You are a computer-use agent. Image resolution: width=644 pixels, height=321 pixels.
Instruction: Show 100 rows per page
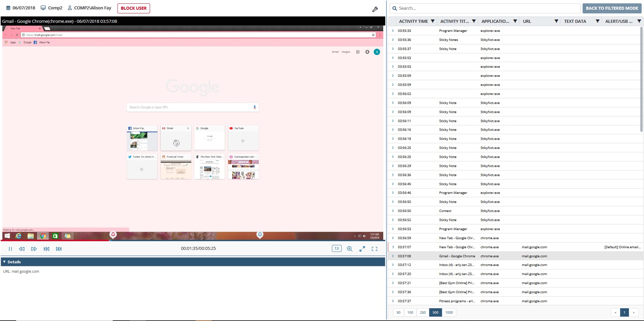[x=410, y=312]
